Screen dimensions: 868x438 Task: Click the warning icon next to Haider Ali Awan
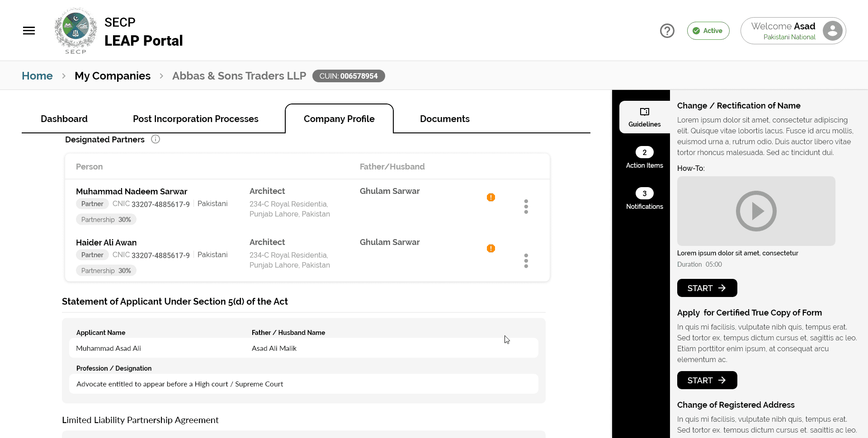(491, 248)
